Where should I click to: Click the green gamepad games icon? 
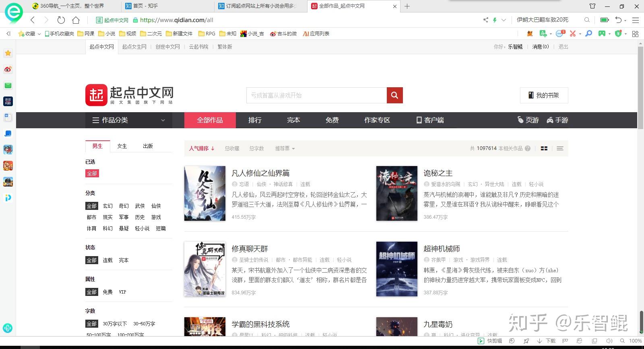click(x=602, y=33)
